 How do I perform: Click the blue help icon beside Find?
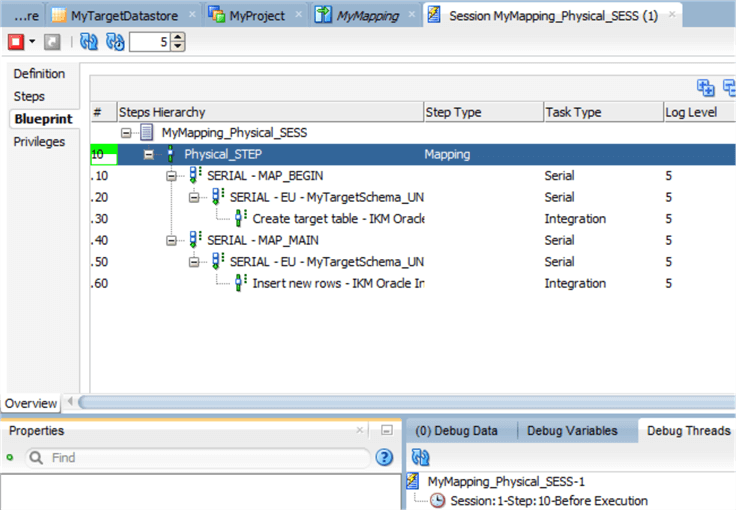pos(384,458)
